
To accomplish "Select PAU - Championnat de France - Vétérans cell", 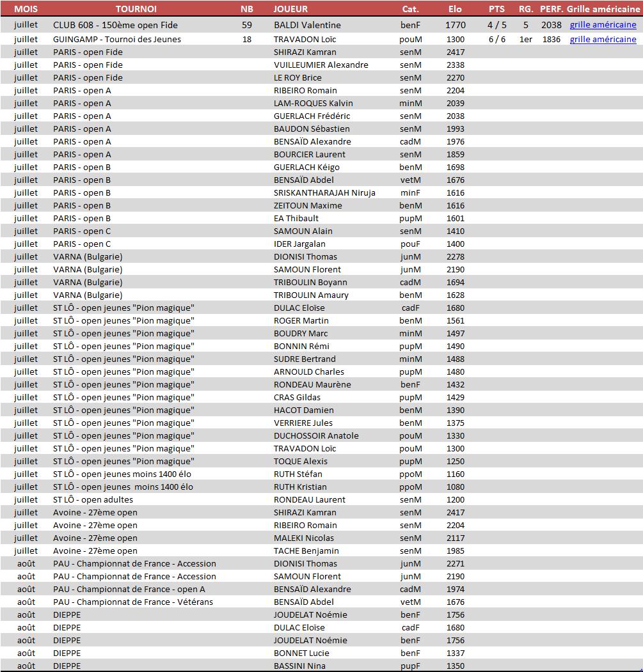I will tap(132, 602).
